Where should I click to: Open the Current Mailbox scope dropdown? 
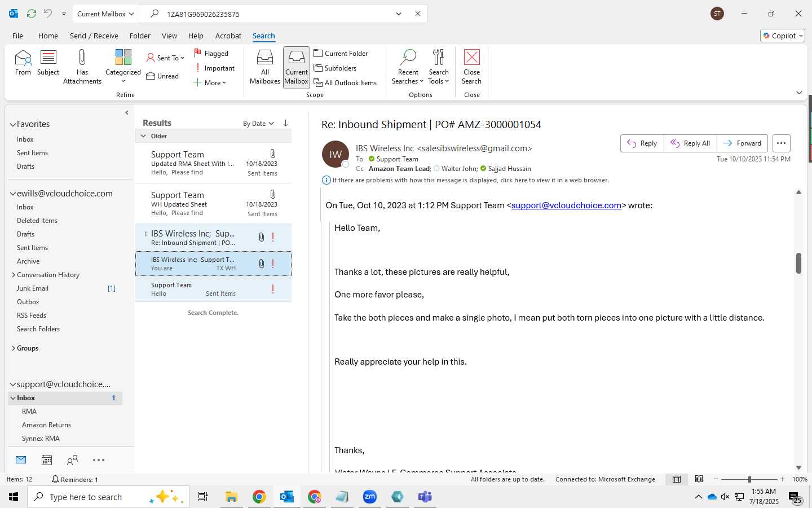105,14
